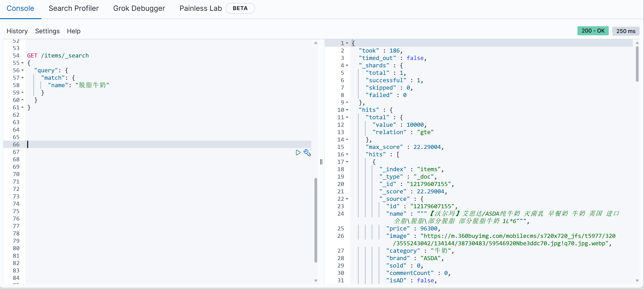Collapse the _source object fold arrow
This screenshot has height=290, width=644.
(x=347, y=199)
